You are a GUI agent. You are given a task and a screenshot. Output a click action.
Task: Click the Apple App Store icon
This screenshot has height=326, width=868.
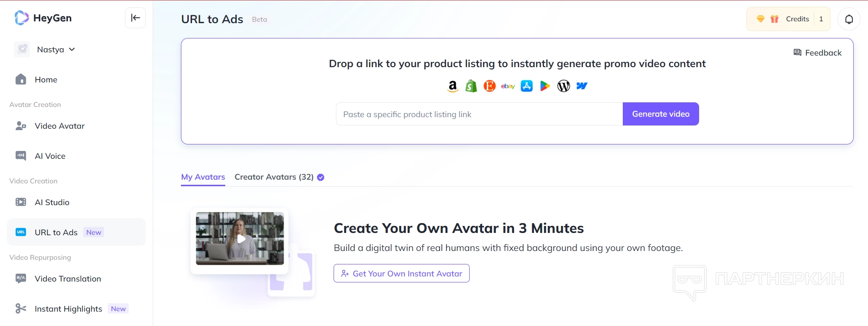[x=527, y=86]
